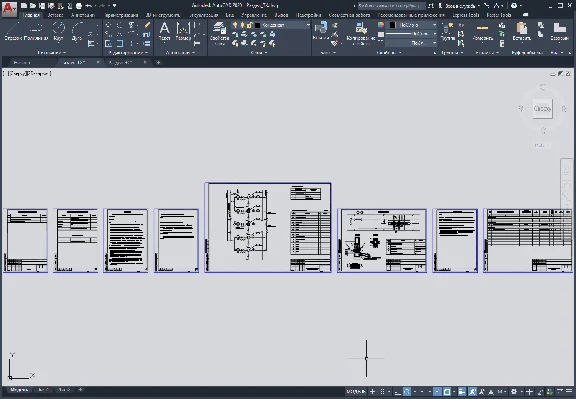Open workspace switching gear in status bar
This screenshot has height=399, width=576.
[514, 392]
